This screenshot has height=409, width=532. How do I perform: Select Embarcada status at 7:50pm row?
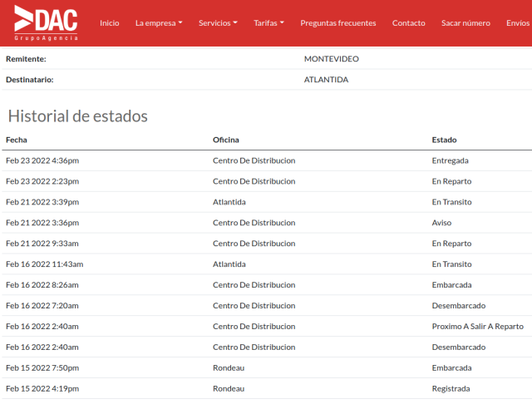click(451, 367)
